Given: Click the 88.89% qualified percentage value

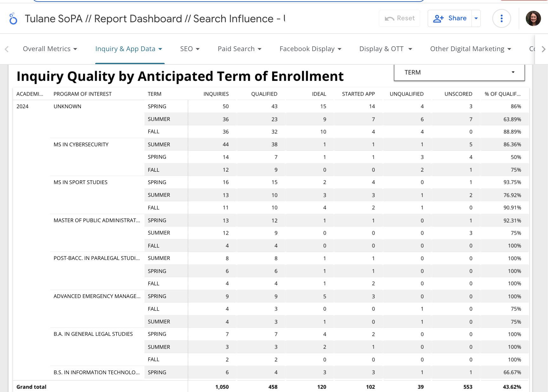Looking at the screenshot, I should 512,132.
